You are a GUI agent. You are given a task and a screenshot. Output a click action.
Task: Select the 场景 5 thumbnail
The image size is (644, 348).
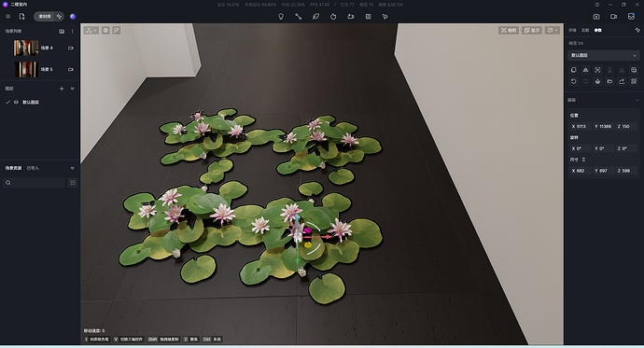point(26,69)
